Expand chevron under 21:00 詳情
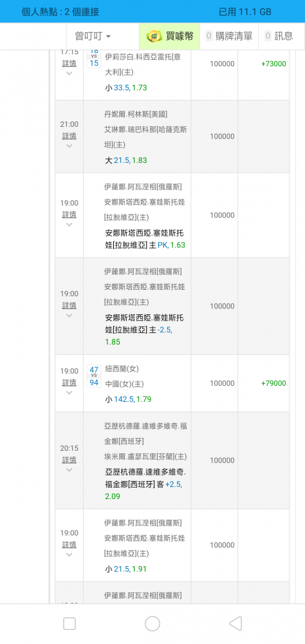The height and width of the screenshot is (644, 305). point(69,146)
